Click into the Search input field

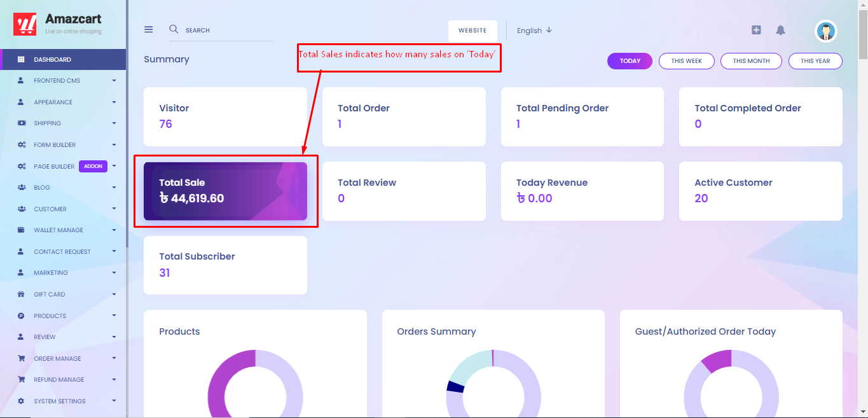point(229,31)
